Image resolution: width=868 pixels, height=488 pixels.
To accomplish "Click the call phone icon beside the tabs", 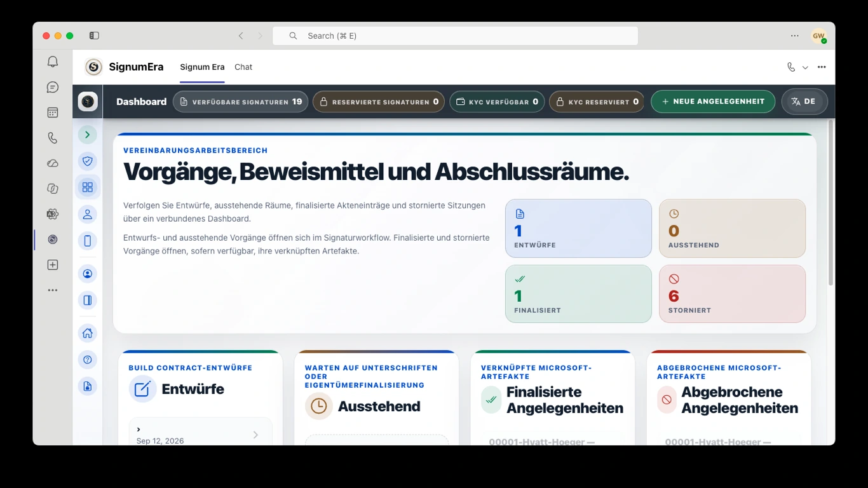I will pos(791,67).
